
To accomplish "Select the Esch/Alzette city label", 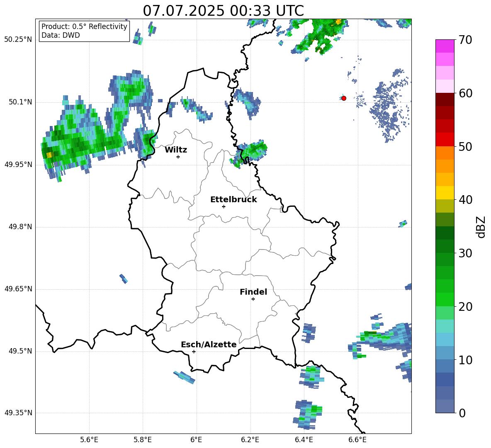I will tap(209, 344).
